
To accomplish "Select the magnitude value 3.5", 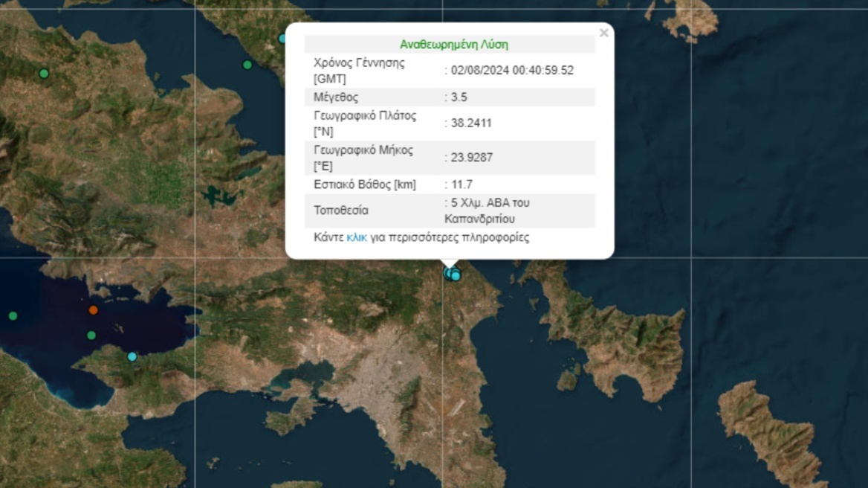I will pyautogui.click(x=458, y=97).
